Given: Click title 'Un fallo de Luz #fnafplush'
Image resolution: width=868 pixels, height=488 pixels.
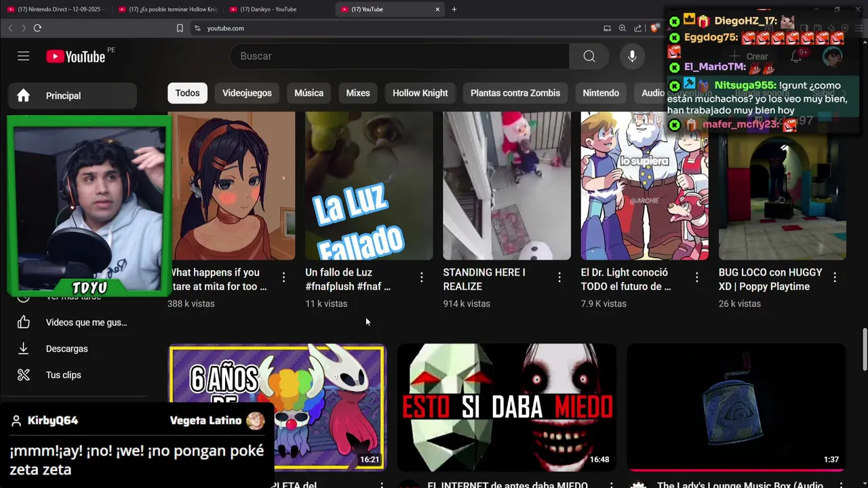Looking at the screenshot, I should click(x=348, y=279).
